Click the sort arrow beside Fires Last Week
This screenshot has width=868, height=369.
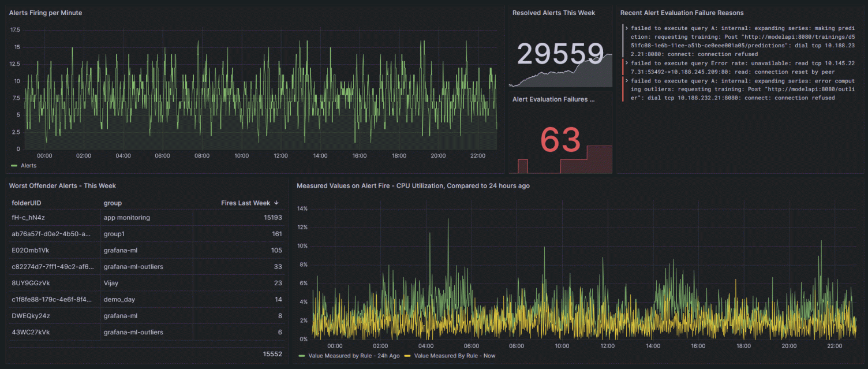click(x=276, y=203)
